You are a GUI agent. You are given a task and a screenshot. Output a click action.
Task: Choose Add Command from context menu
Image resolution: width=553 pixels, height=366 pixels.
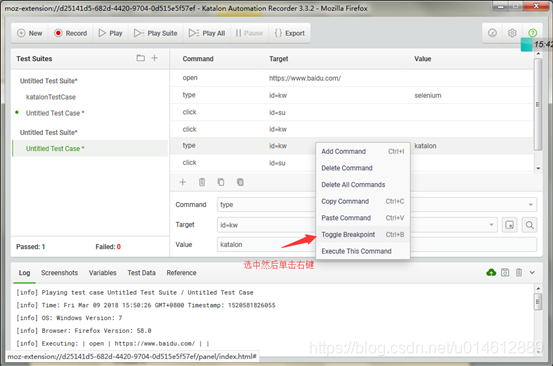[x=363, y=151]
